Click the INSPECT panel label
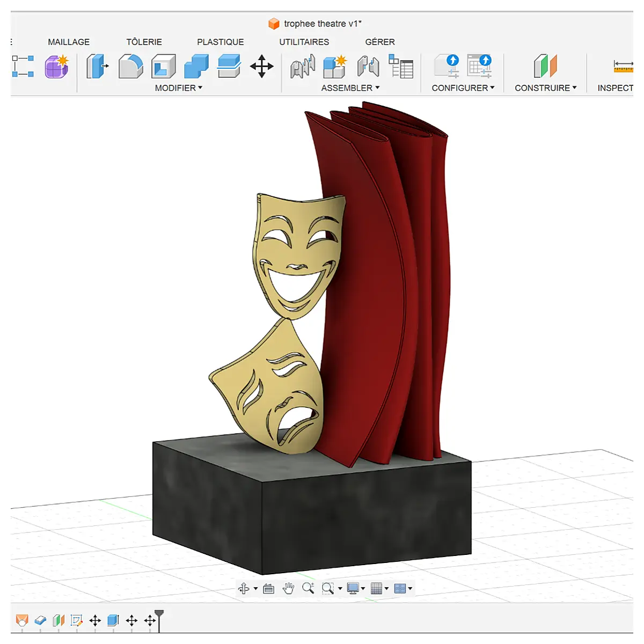The image size is (644, 644). (615, 88)
